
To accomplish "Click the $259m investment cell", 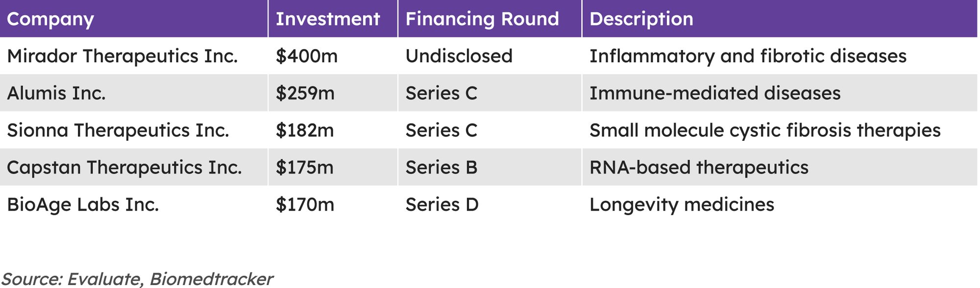I will tap(305, 93).
